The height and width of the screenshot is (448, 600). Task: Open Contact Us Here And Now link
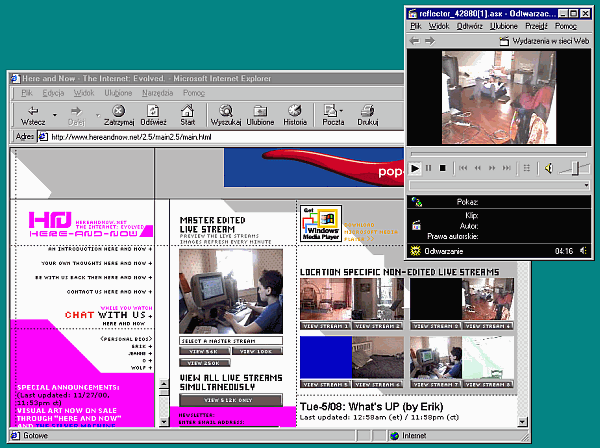pos(109,292)
